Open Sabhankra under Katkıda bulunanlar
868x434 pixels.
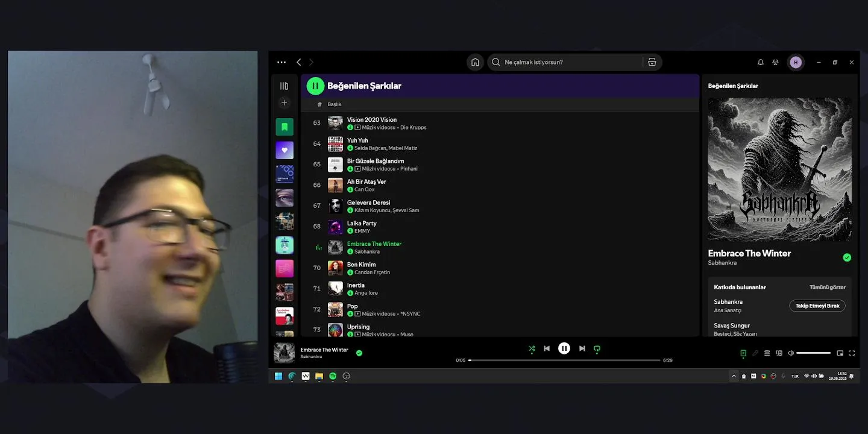(728, 301)
